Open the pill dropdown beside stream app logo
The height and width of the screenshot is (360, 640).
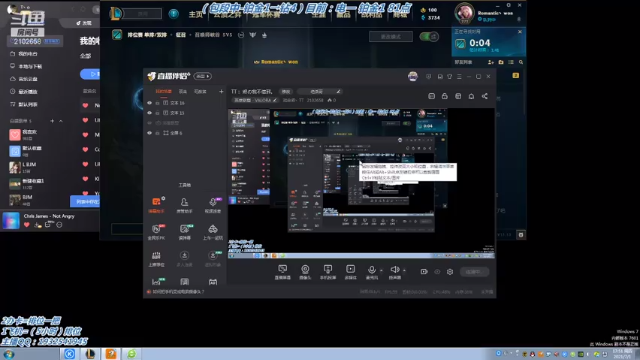pyautogui.click(x=202, y=76)
